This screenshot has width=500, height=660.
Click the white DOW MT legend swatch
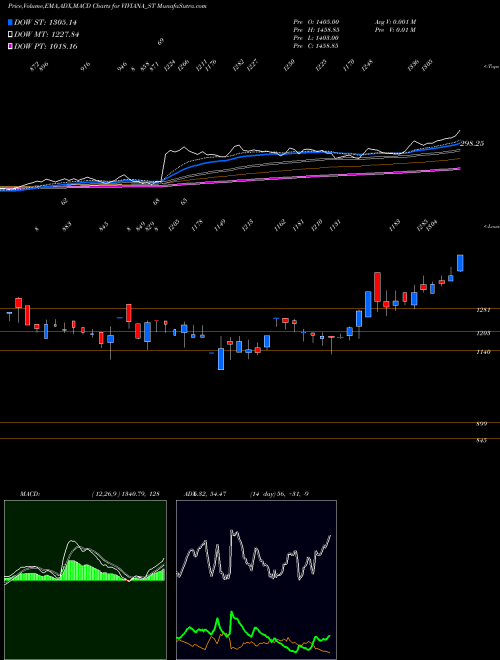(11, 35)
